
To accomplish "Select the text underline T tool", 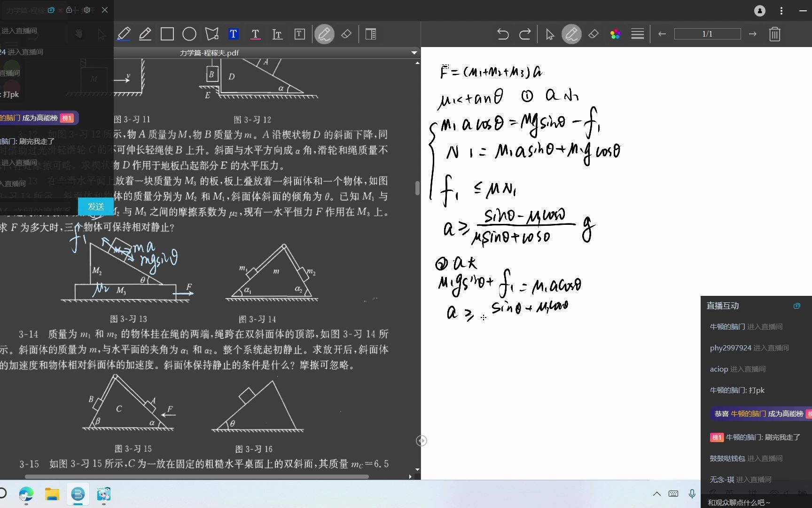I will tap(255, 34).
